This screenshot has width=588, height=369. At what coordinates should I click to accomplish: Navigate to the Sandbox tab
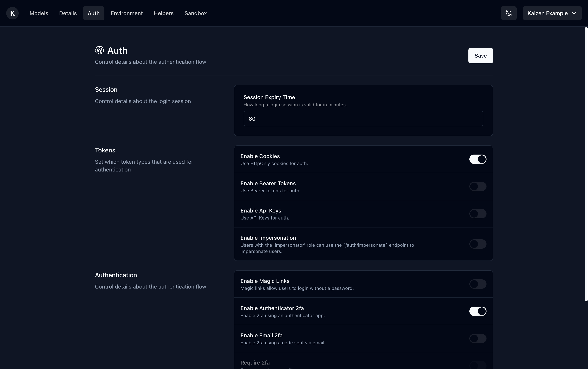[x=195, y=13]
